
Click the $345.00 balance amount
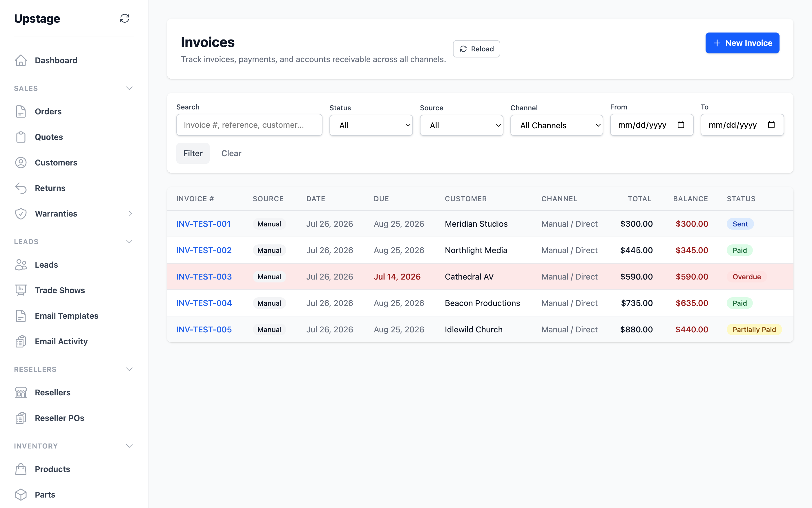click(692, 250)
